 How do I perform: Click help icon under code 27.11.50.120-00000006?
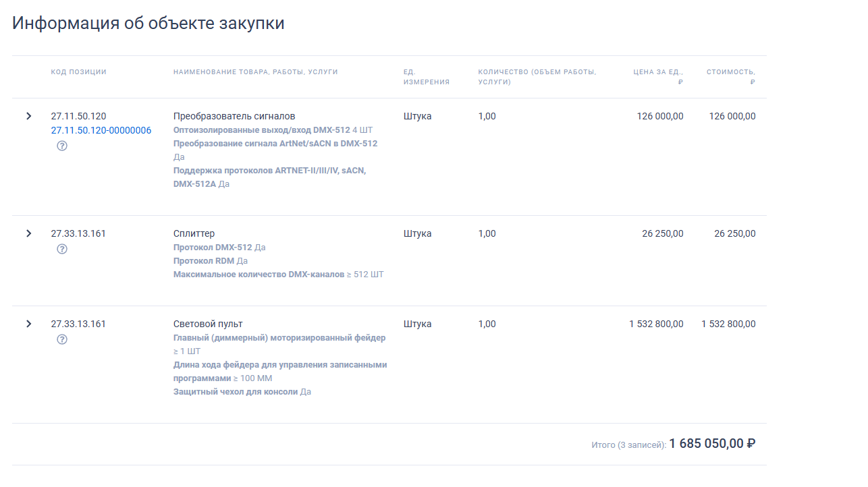[62, 146]
